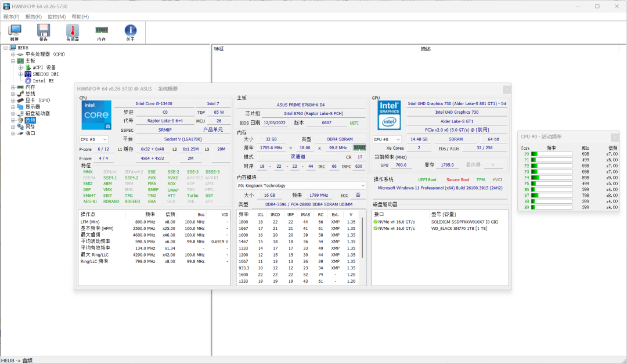
Task: Click the 总线 bus icon in tree
Action: coord(20,93)
